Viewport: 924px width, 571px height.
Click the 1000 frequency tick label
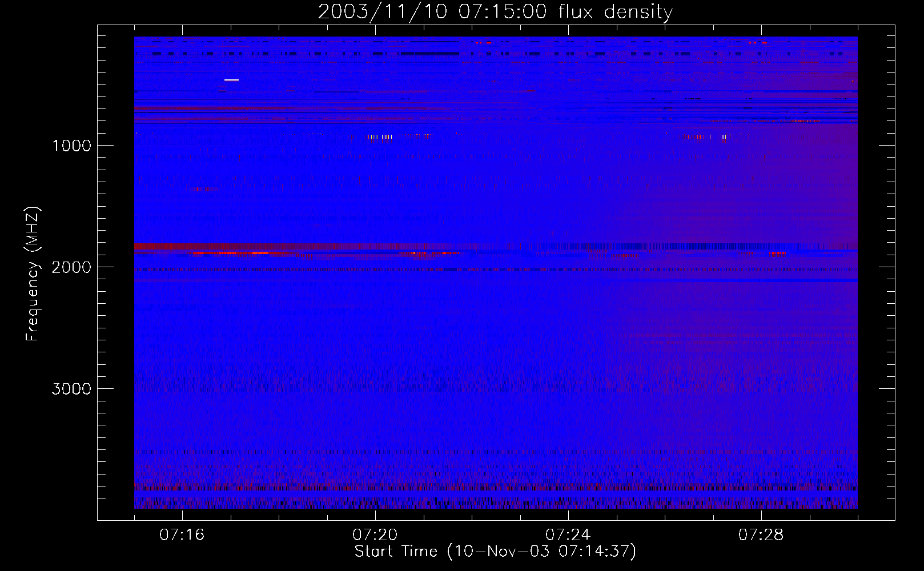[x=71, y=146]
